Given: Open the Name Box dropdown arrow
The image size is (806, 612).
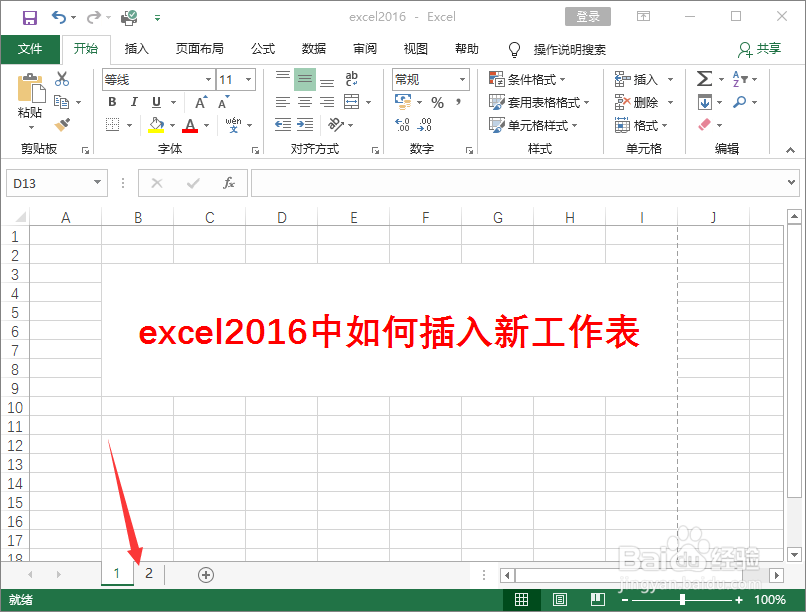Looking at the screenshot, I should coord(97,182).
